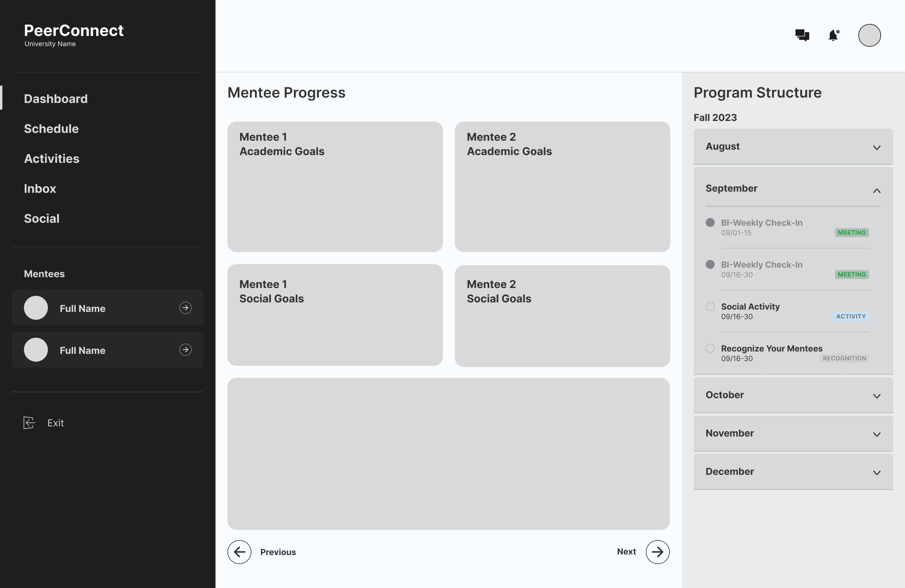Click first mentee's arrow icon
This screenshot has height=588, width=905.
click(185, 308)
